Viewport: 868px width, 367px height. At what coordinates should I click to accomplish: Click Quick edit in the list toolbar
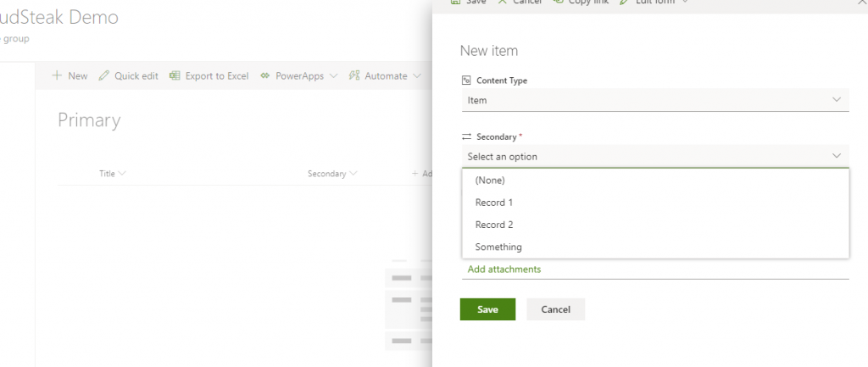[x=136, y=75]
